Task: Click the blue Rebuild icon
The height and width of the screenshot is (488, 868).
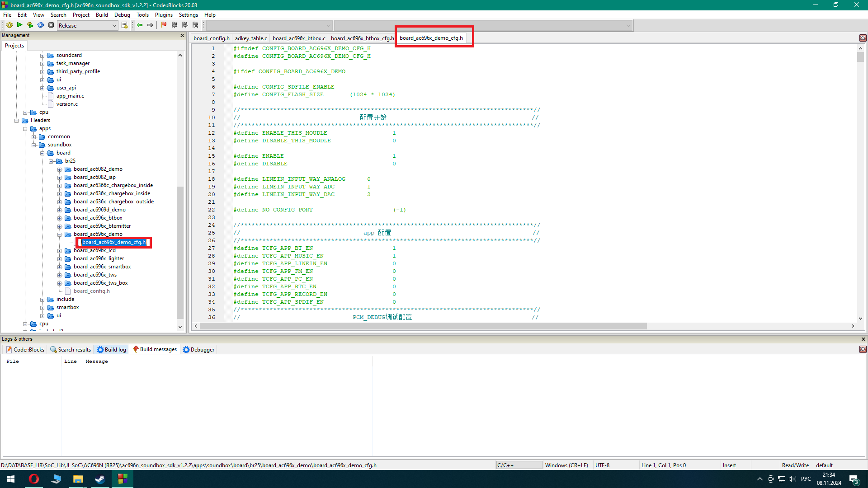Action: tap(41, 25)
